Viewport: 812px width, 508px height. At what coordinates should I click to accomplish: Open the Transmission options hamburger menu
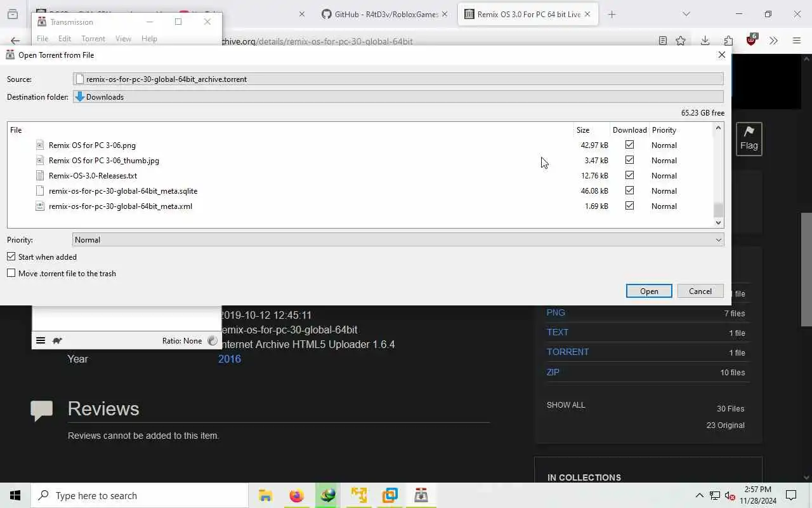(x=41, y=340)
